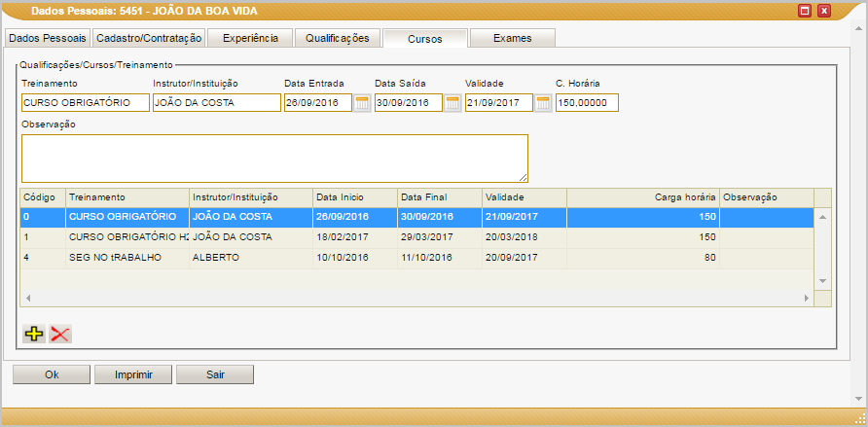Open the Cadastro/Contratação tab
Image resolution: width=868 pixels, height=427 pixels.
(x=149, y=38)
